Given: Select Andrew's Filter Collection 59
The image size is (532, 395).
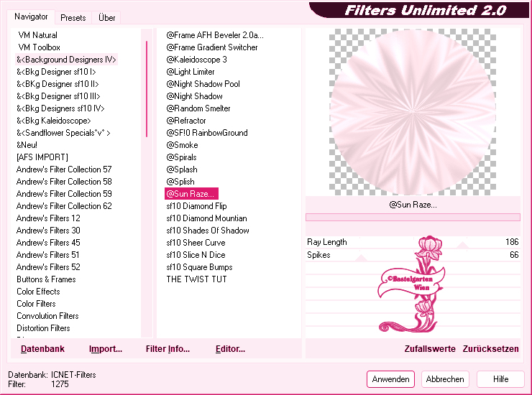Looking at the screenshot, I should 64,194.
